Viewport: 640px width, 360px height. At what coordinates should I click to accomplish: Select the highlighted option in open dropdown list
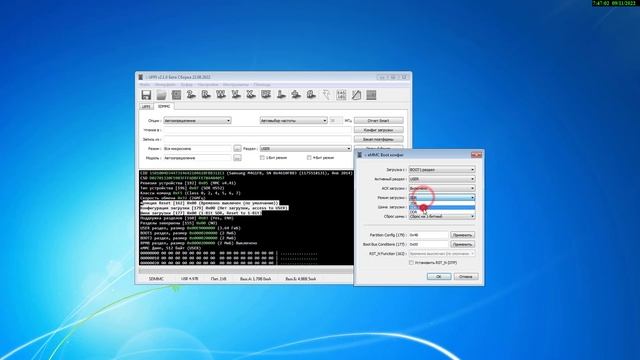pyautogui.click(x=442, y=207)
